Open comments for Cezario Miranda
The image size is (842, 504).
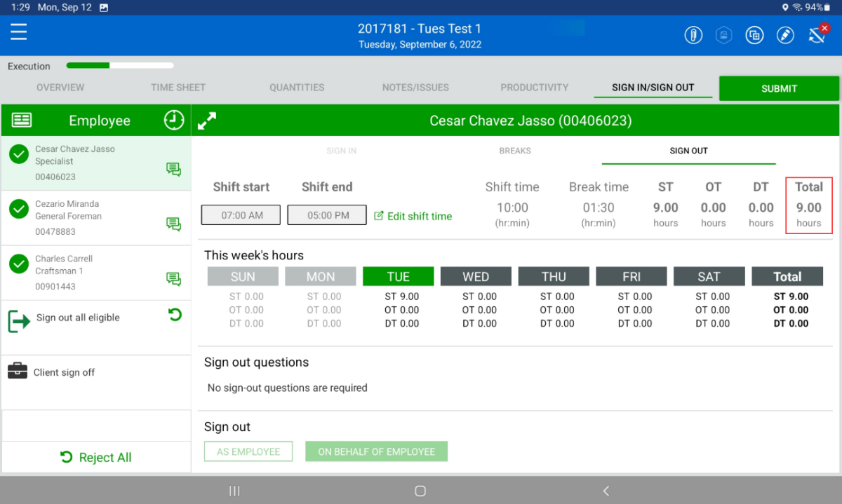click(173, 224)
